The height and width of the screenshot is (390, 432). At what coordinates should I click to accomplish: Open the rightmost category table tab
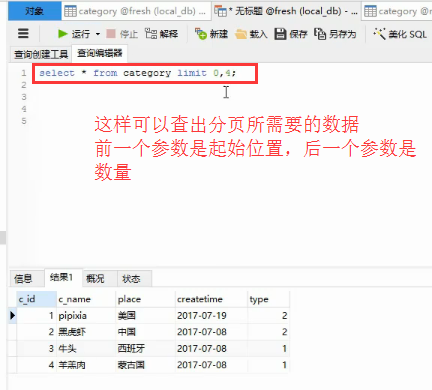tap(397, 11)
